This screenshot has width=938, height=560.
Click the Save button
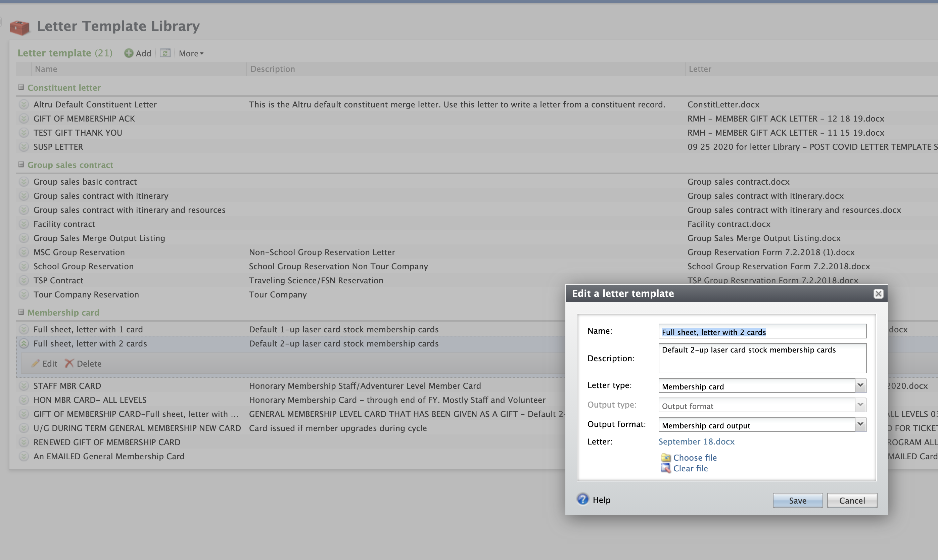(x=797, y=500)
